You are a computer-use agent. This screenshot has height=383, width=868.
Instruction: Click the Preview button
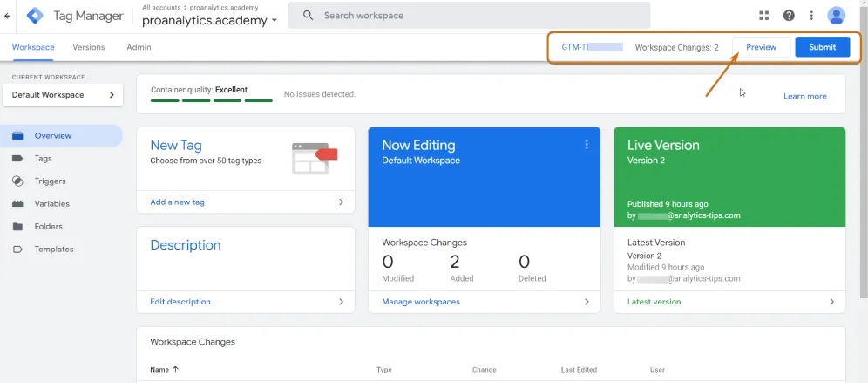click(761, 47)
